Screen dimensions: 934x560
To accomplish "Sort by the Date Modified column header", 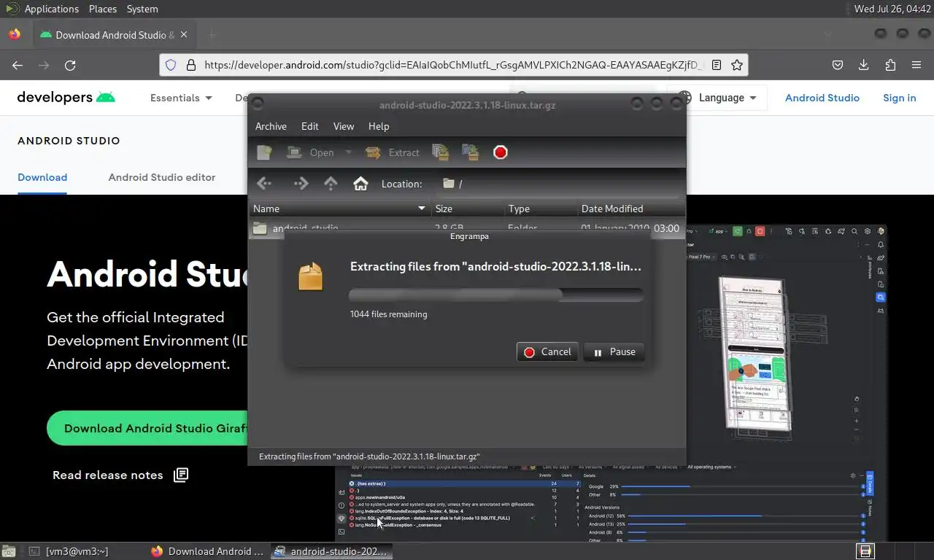I will pyautogui.click(x=631, y=209).
